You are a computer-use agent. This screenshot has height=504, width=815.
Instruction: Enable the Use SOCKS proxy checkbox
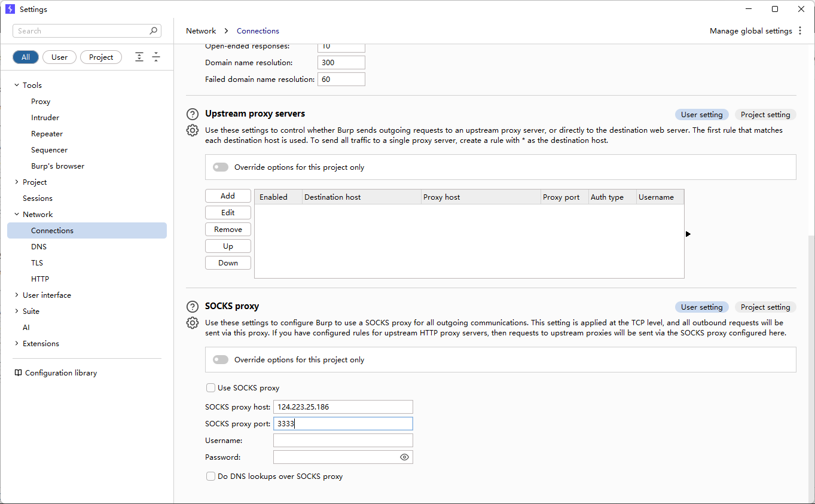(x=210, y=388)
